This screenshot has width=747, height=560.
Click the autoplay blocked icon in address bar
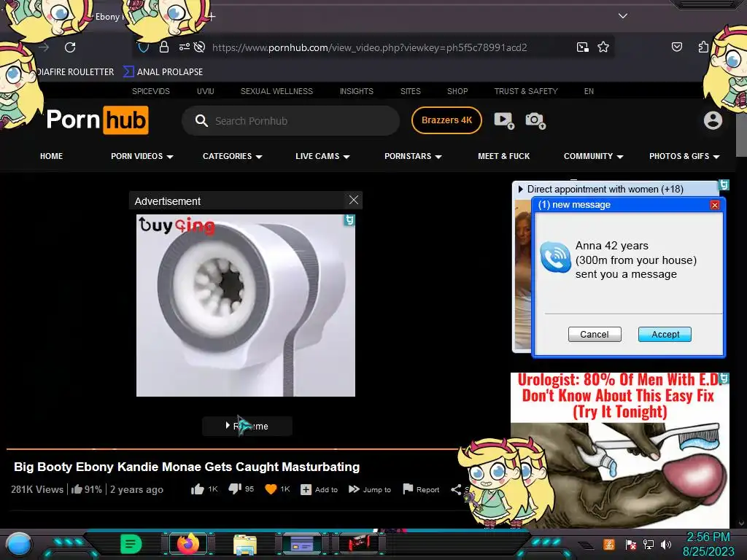(200, 47)
